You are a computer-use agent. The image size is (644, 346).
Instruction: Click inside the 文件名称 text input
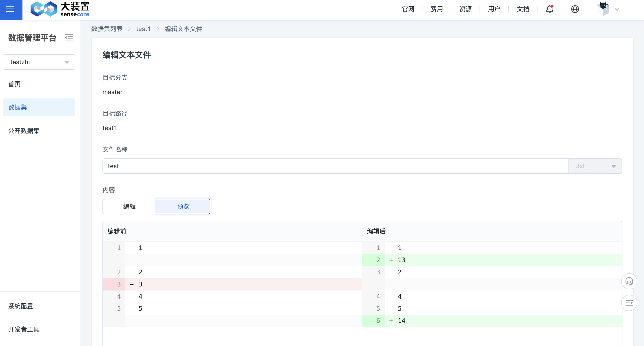click(x=250, y=166)
